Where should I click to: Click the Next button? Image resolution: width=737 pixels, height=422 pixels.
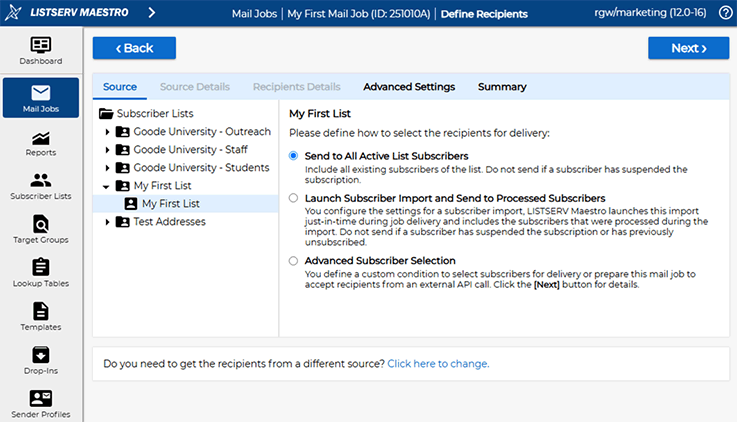click(688, 48)
